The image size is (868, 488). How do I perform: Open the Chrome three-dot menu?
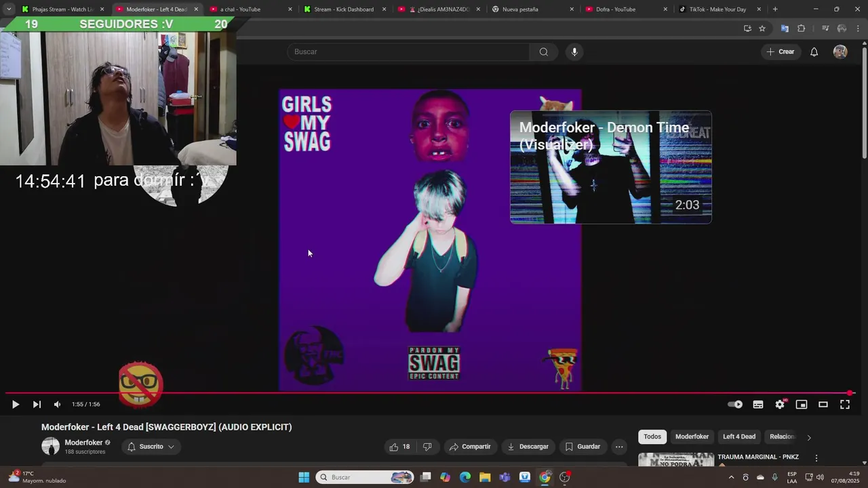click(859, 28)
